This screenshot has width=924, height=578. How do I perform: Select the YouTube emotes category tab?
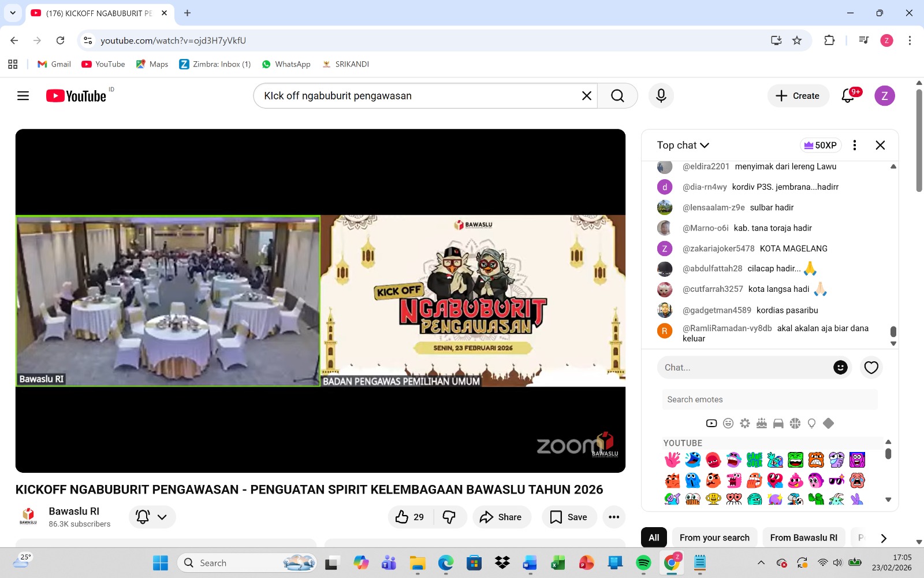[x=711, y=424]
